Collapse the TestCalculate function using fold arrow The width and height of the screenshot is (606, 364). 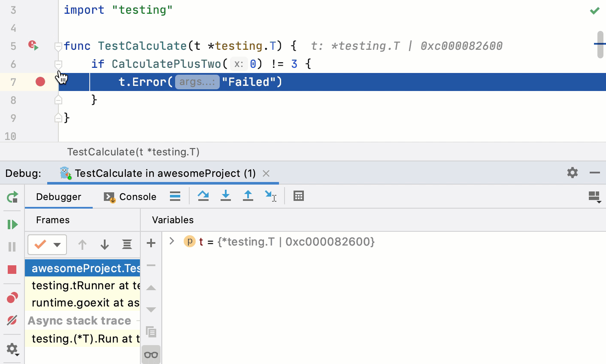coord(59,47)
